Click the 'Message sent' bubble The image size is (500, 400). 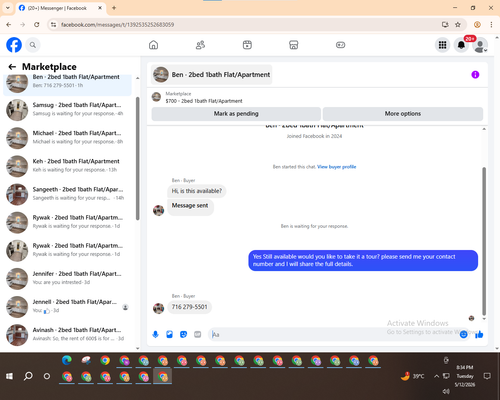point(190,207)
